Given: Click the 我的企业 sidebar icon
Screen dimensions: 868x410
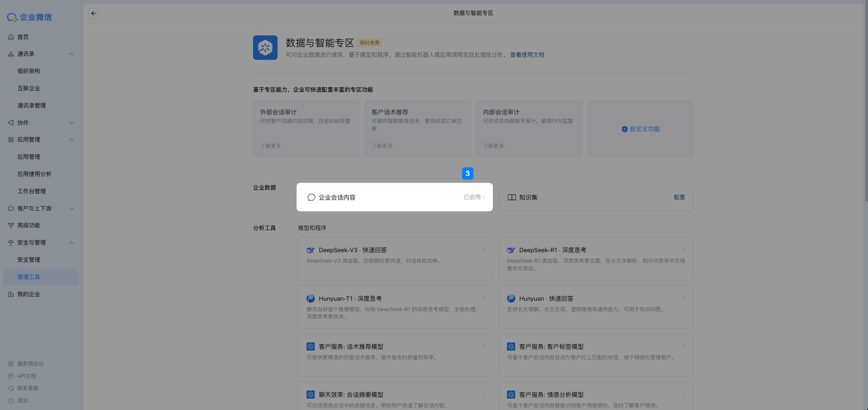Looking at the screenshot, I should coord(11,294).
